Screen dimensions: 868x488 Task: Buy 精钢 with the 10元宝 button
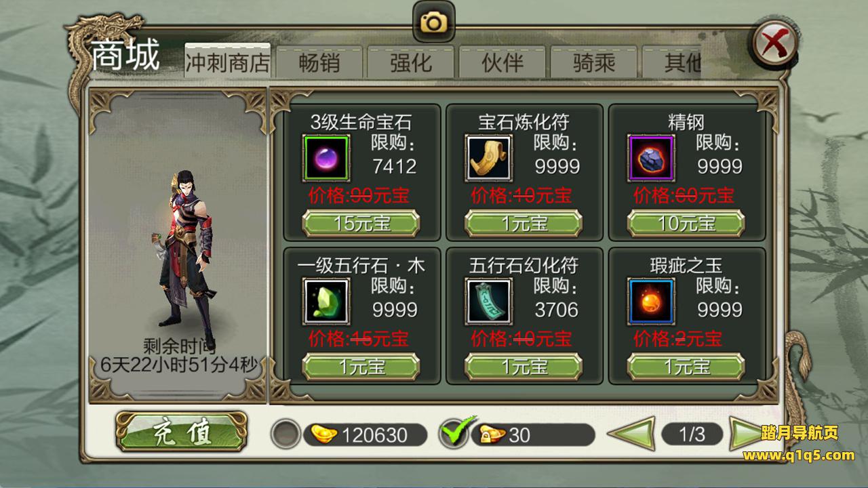coord(686,223)
